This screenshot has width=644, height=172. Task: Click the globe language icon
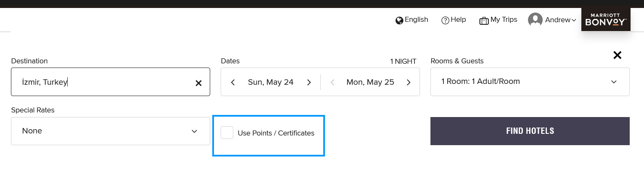pyautogui.click(x=399, y=20)
